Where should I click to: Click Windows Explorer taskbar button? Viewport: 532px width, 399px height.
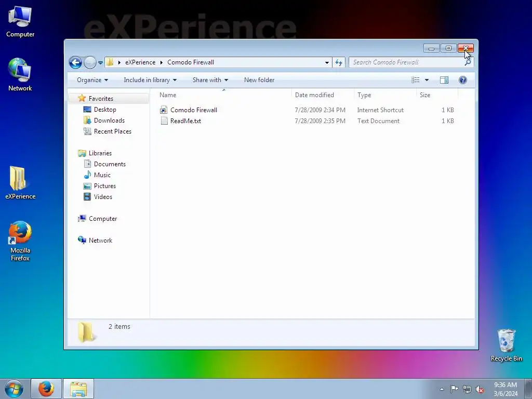(x=78, y=389)
